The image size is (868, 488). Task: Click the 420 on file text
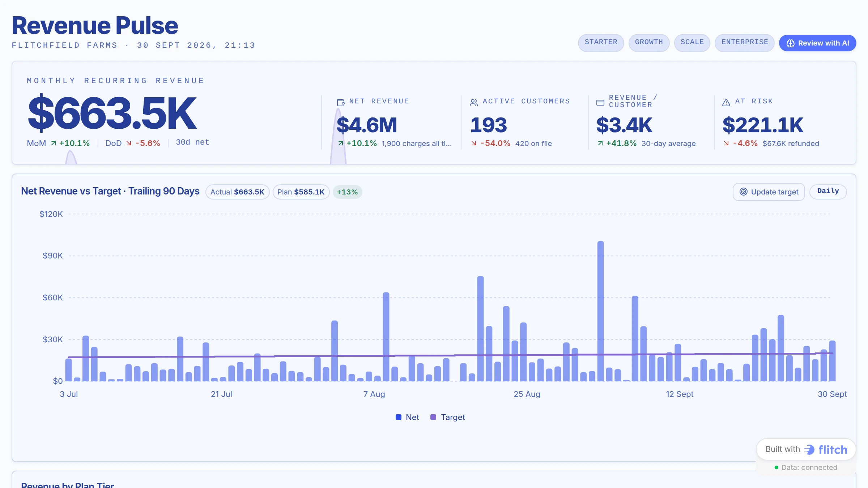point(533,144)
